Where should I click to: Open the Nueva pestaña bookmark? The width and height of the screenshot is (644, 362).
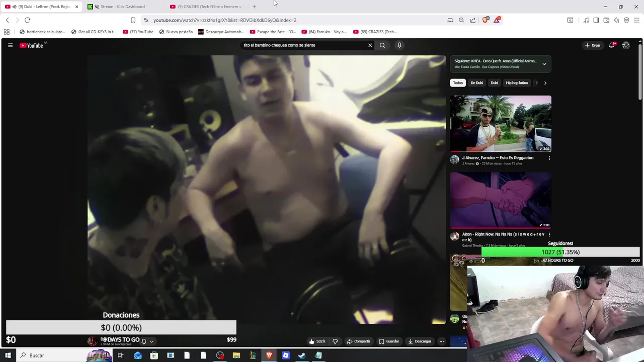176,32
